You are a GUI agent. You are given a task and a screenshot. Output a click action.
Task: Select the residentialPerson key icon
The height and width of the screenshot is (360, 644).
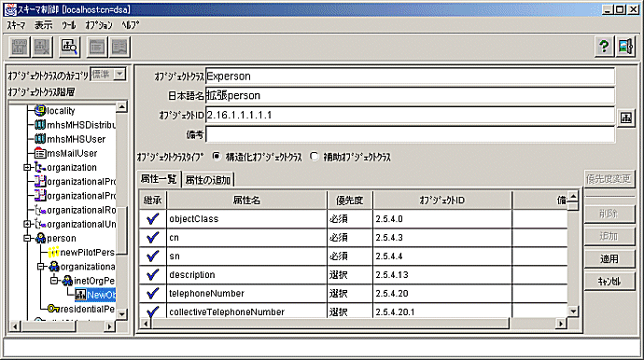[x=53, y=309]
